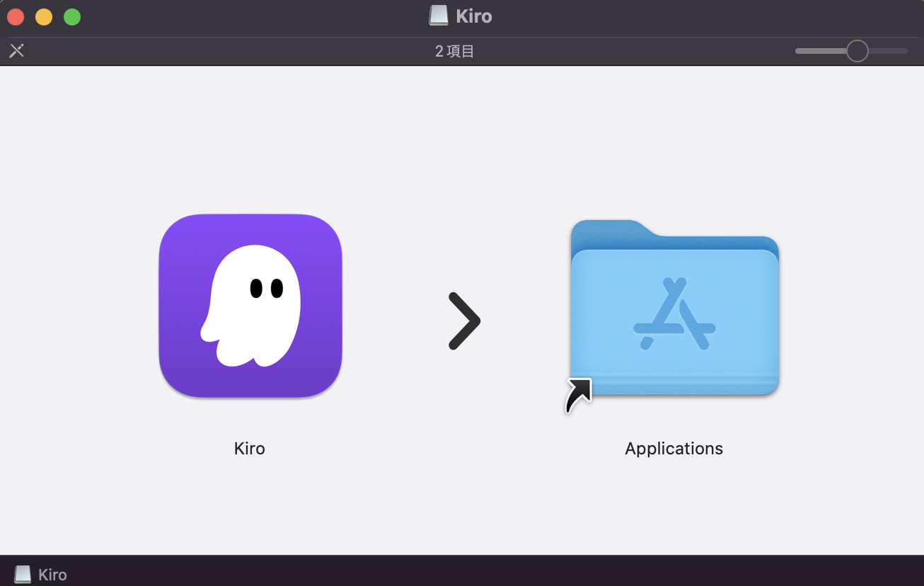Select the disk icon in the title bar
924x586 pixels.
[437, 16]
